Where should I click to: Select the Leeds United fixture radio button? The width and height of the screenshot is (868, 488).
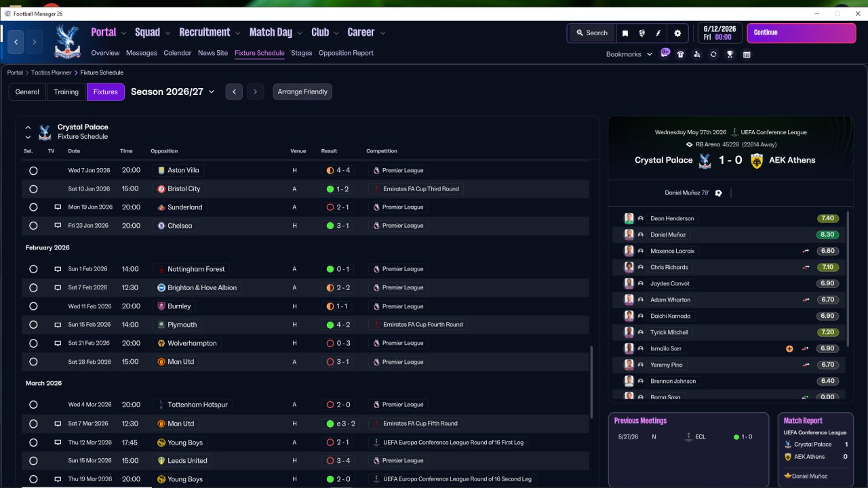(33, 461)
